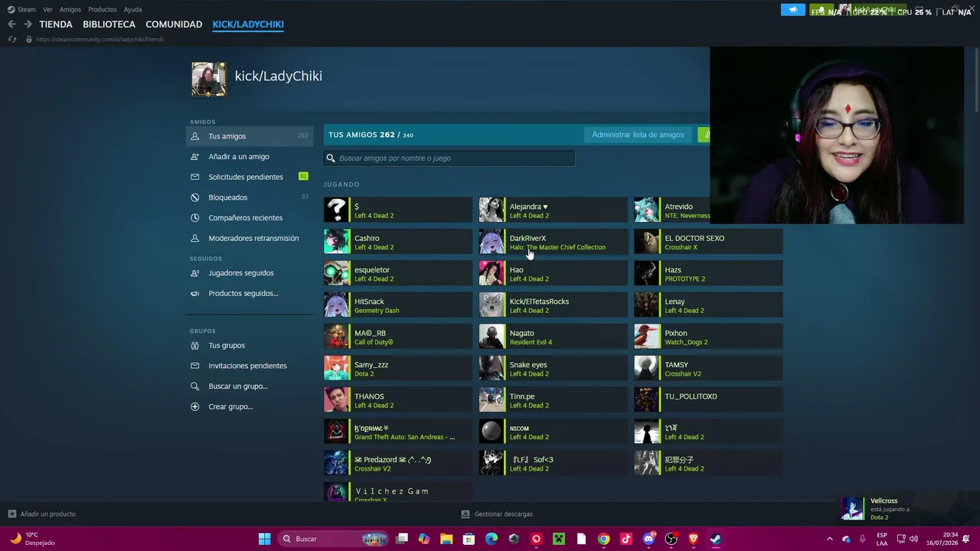
Task: Open friend EL DOCTOR SEXO's card
Action: 708,241
